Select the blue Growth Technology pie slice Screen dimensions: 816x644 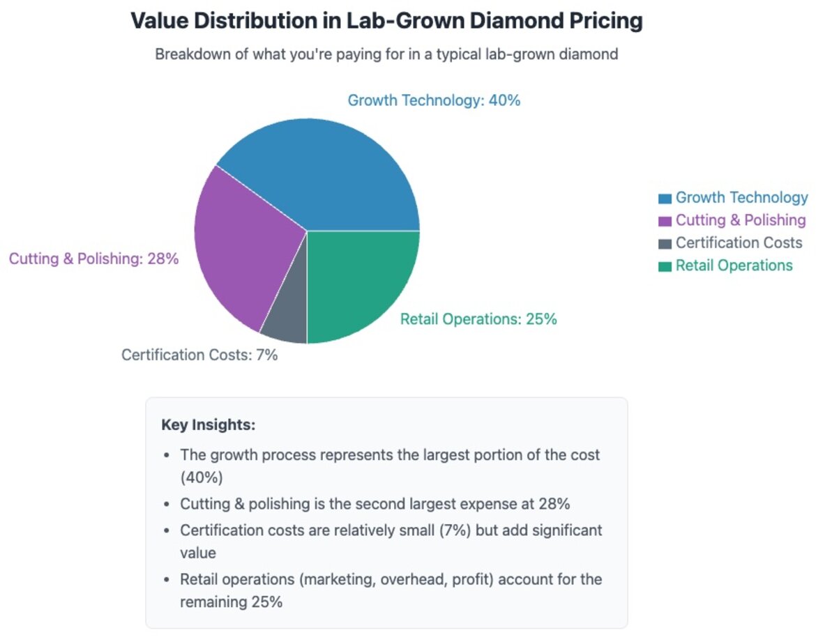pyautogui.click(x=328, y=174)
